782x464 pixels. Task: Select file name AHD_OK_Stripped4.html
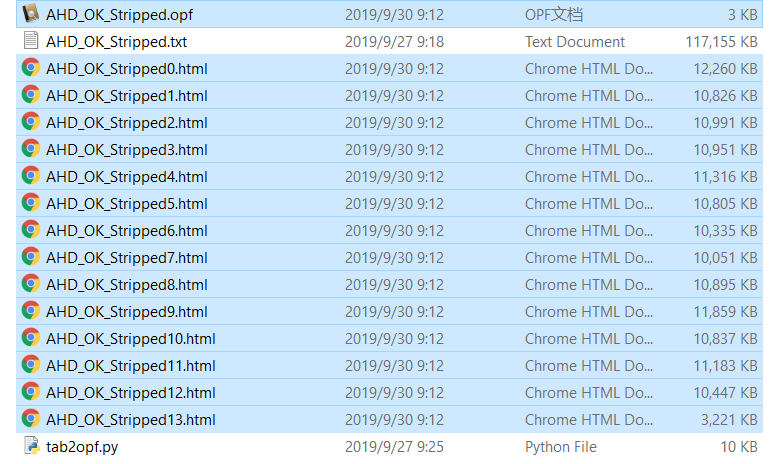127,177
